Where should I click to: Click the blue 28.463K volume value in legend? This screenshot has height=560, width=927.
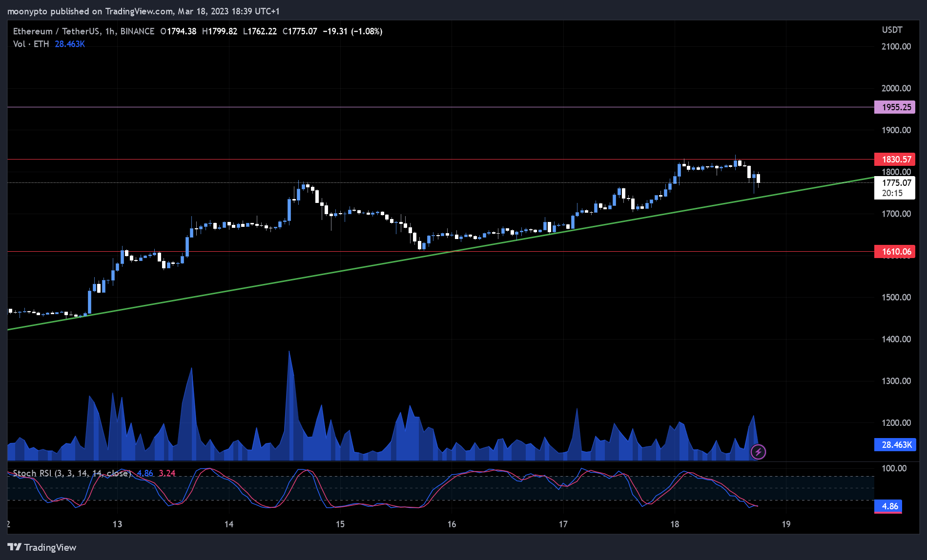point(70,44)
